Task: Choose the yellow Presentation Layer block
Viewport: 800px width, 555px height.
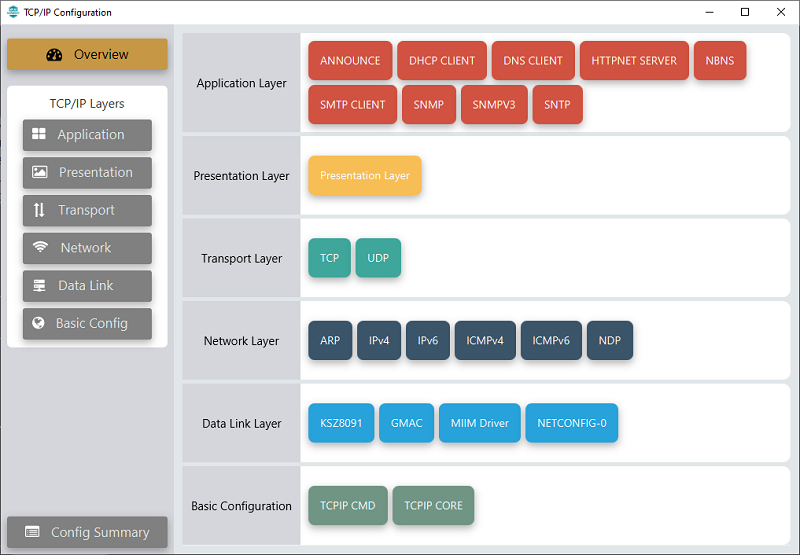Action: pyautogui.click(x=364, y=176)
